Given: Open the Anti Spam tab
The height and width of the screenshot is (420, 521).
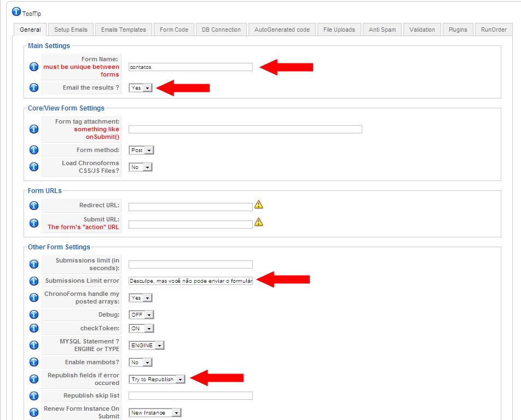Looking at the screenshot, I should 382,30.
